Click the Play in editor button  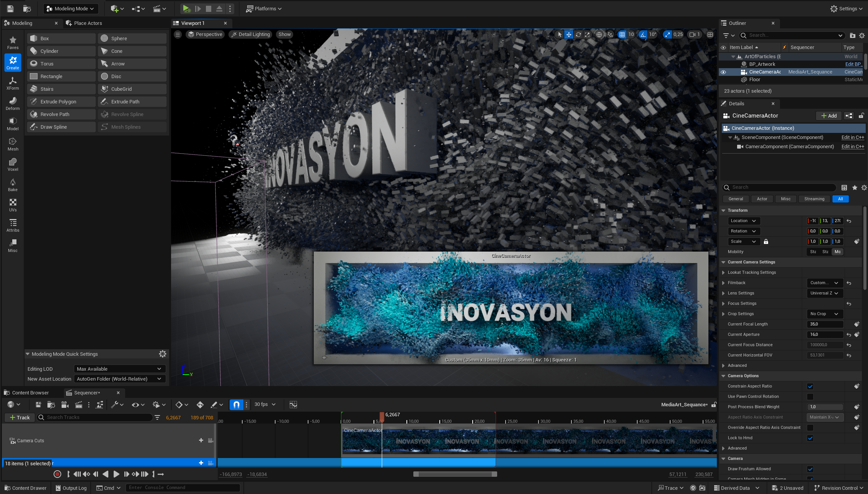(x=186, y=8)
